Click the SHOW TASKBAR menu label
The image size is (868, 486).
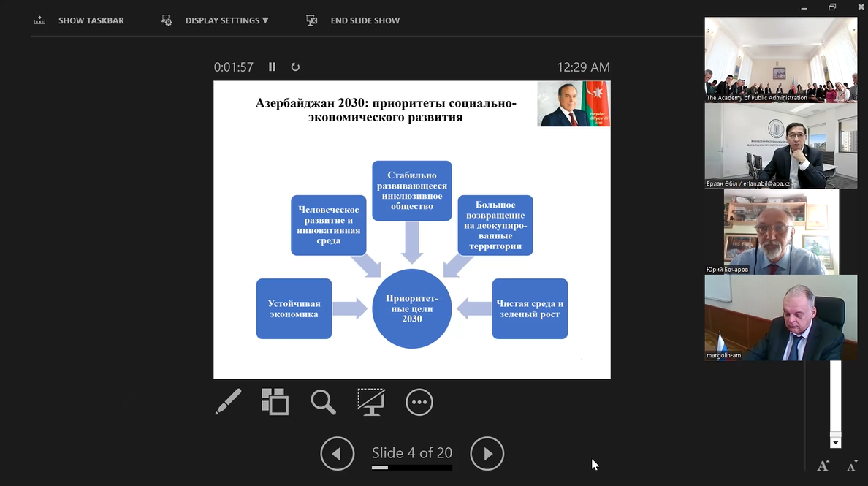91,20
